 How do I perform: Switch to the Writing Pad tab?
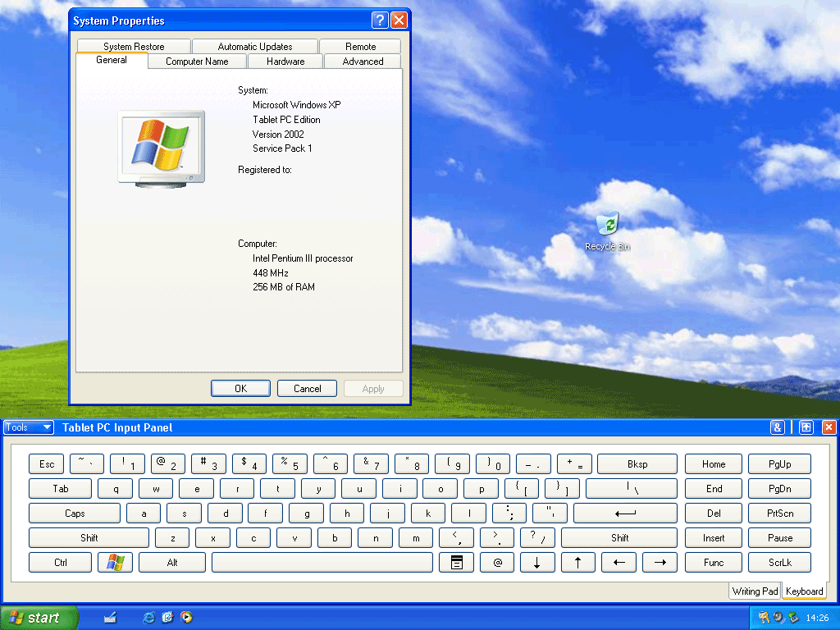click(x=755, y=591)
